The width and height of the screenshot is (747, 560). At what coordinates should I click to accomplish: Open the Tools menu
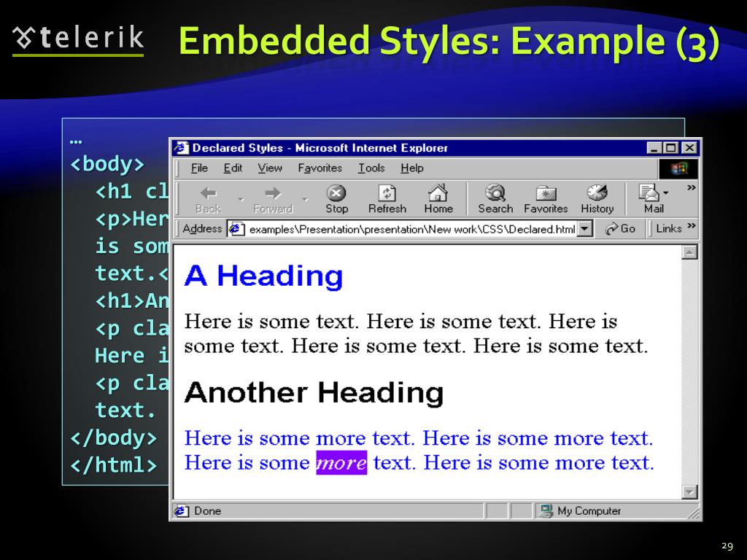click(371, 168)
